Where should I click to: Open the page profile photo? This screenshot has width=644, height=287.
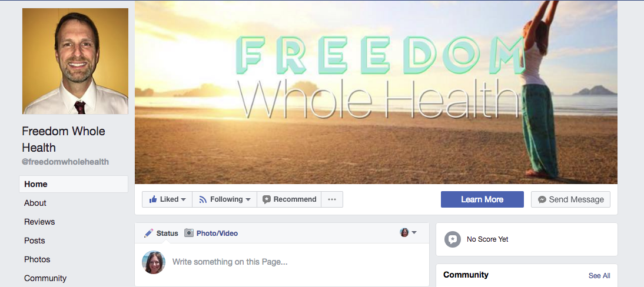75,61
